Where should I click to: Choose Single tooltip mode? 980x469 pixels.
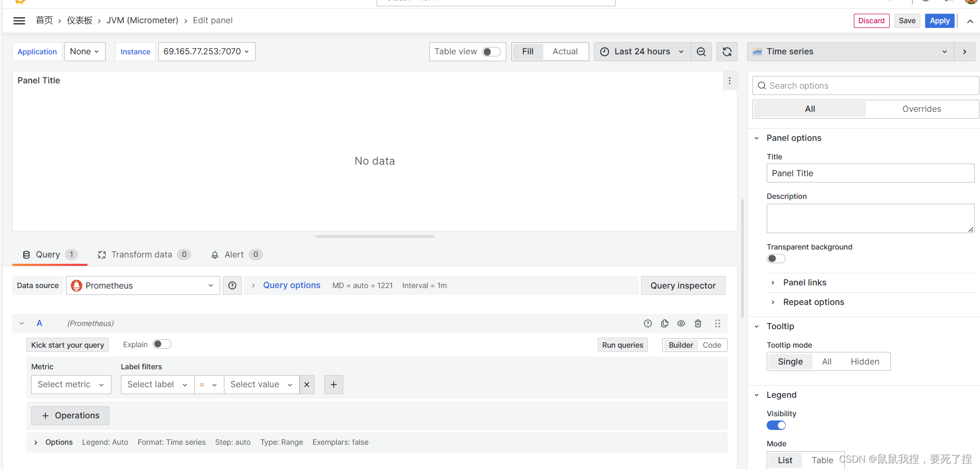[x=790, y=361]
